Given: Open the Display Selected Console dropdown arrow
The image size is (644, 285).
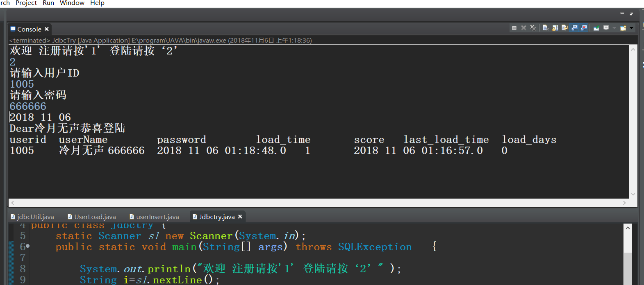Looking at the screenshot, I should 614,28.
